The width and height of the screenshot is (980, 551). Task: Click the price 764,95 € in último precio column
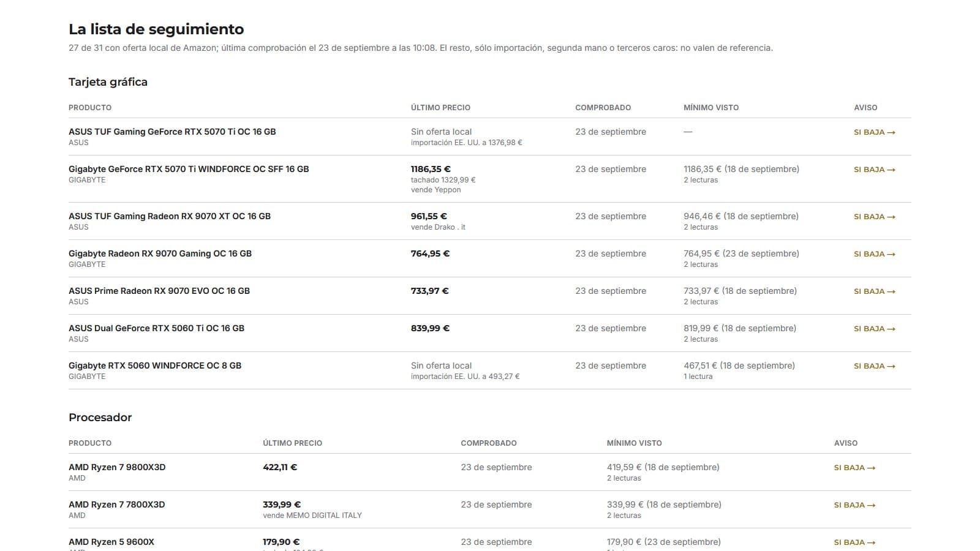click(430, 253)
